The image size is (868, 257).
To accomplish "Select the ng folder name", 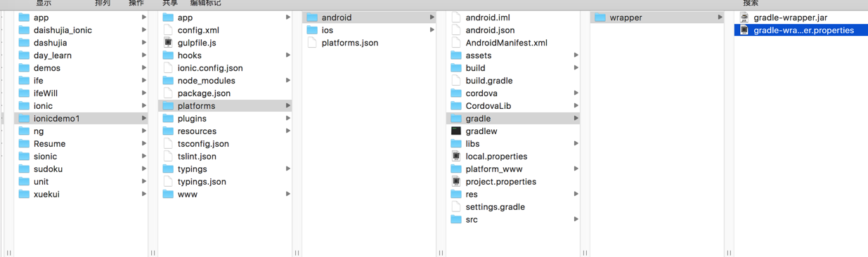I will (39, 131).
